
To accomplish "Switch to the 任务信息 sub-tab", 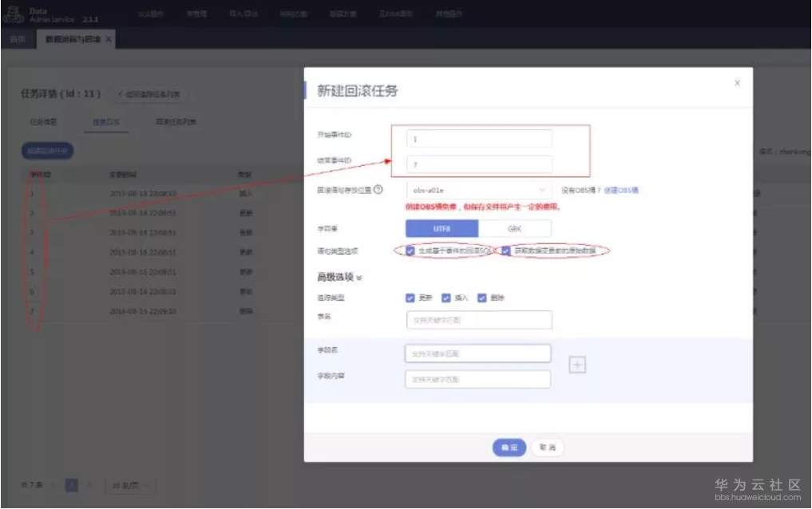I will (x=43, y=122).
